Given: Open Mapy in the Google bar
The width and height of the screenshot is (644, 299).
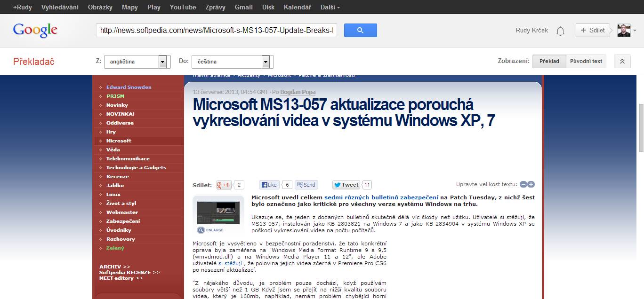Looking at the screenshot, I should point(130,7).
